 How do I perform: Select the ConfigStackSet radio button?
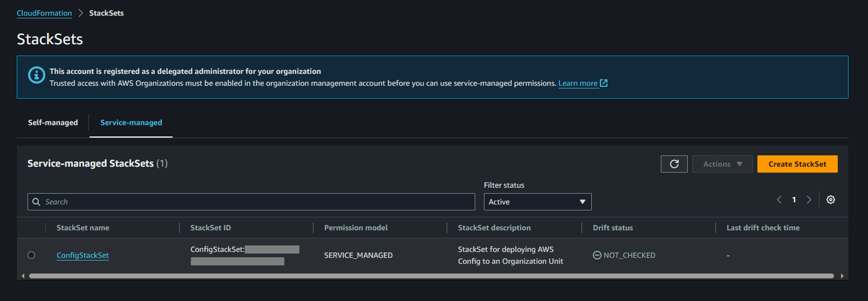(31, 255)
